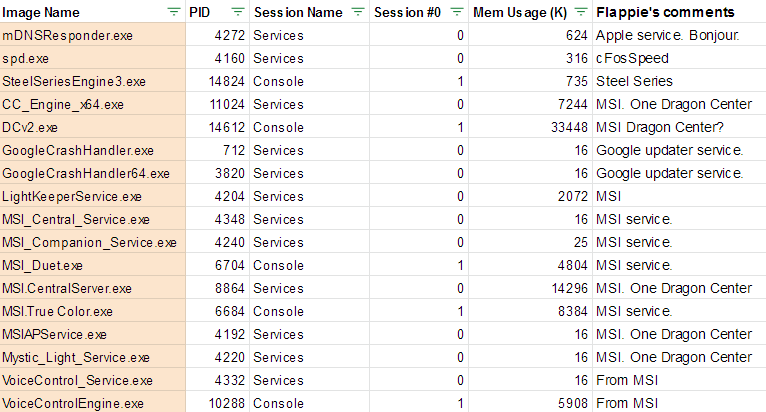Image resolution: width=766 pixels, height=412 pixels.
Task: Select memory usage cell 14296
Action: coord(531,288)
